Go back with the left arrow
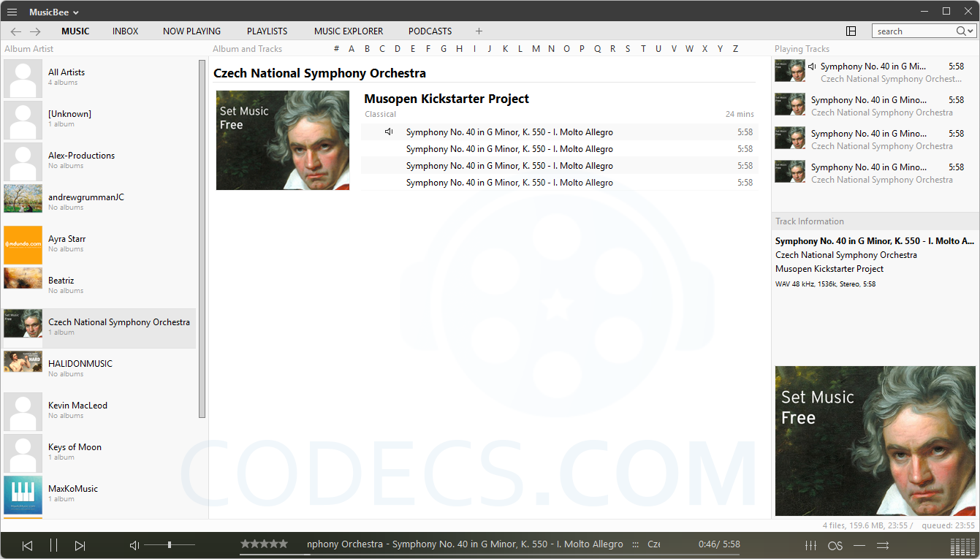980x559 pixels. click(16, 31)
